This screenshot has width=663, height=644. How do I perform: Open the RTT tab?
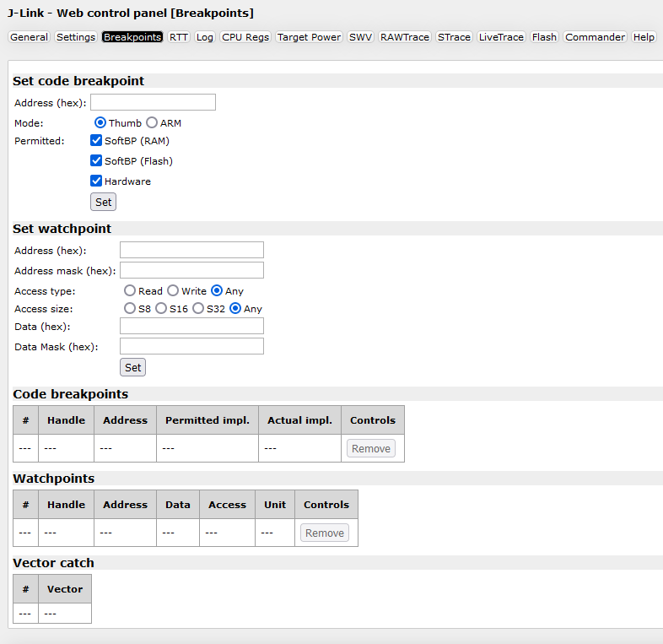point(179,37)
